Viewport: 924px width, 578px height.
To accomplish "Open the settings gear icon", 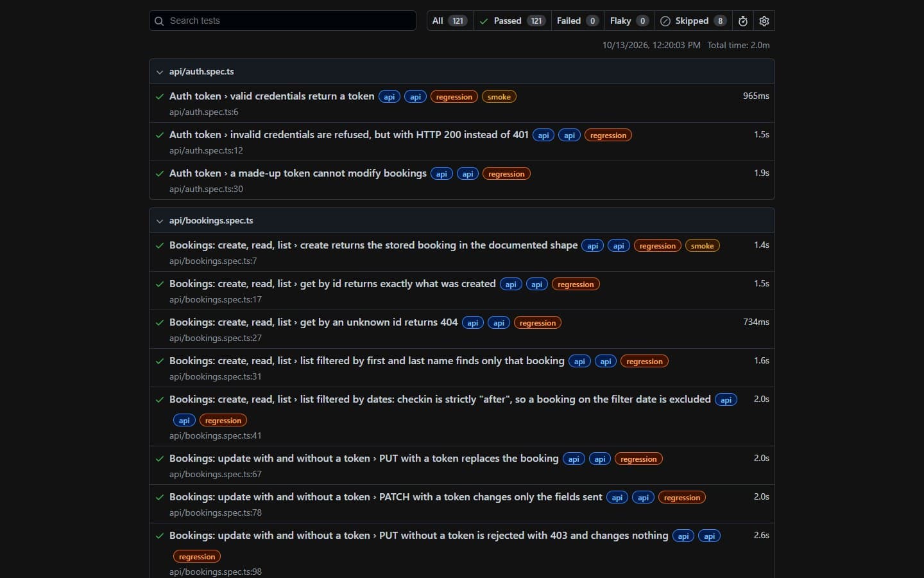I will 764,21.
